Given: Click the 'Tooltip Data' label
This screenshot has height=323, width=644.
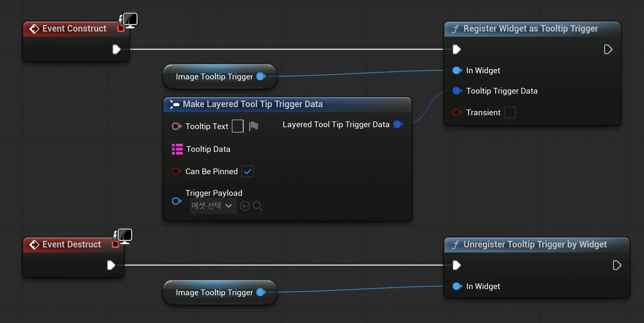Looking at the screenshot, I should pyautogui.click(x=208, y=149).
